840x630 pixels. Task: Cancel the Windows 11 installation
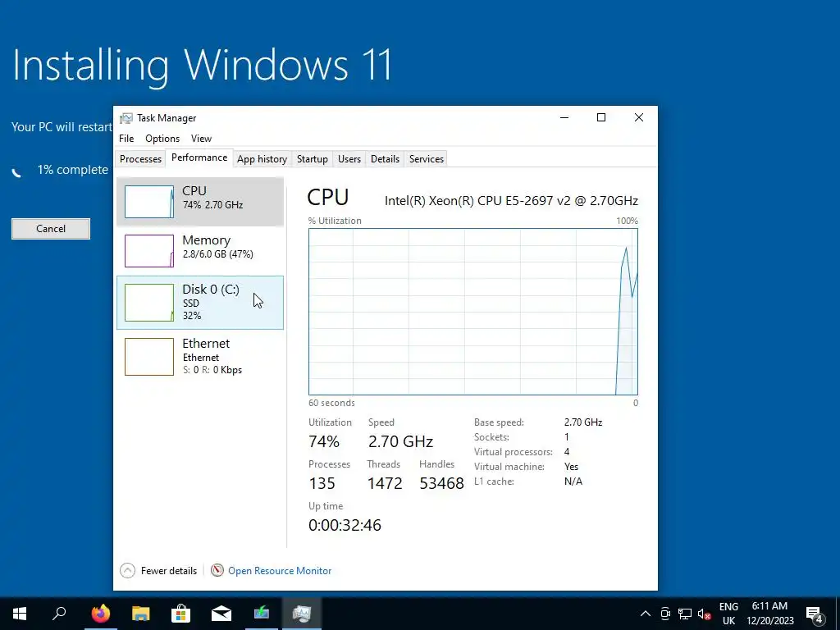(51, 229)
